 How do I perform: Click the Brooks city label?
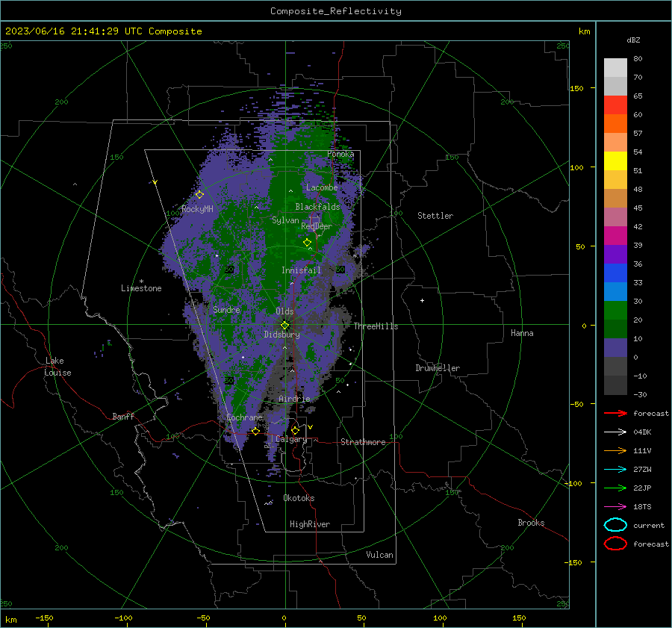(x=531, y=523)
